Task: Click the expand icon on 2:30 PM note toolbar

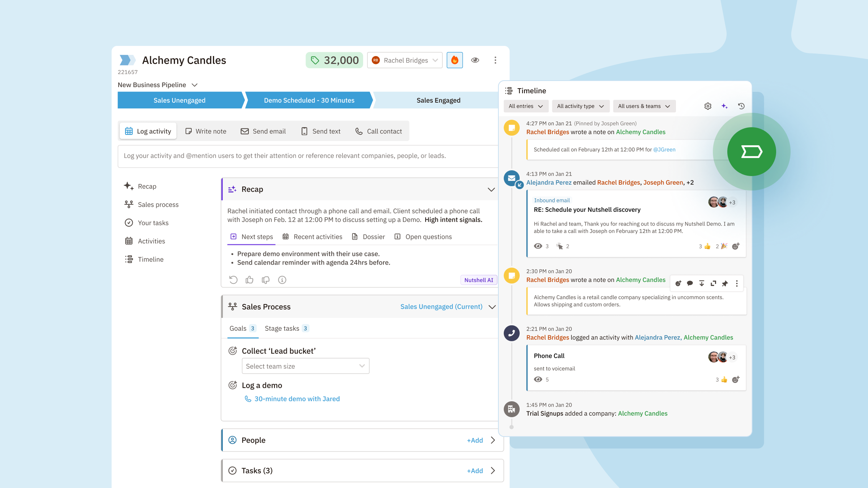Action: [713, 283]
